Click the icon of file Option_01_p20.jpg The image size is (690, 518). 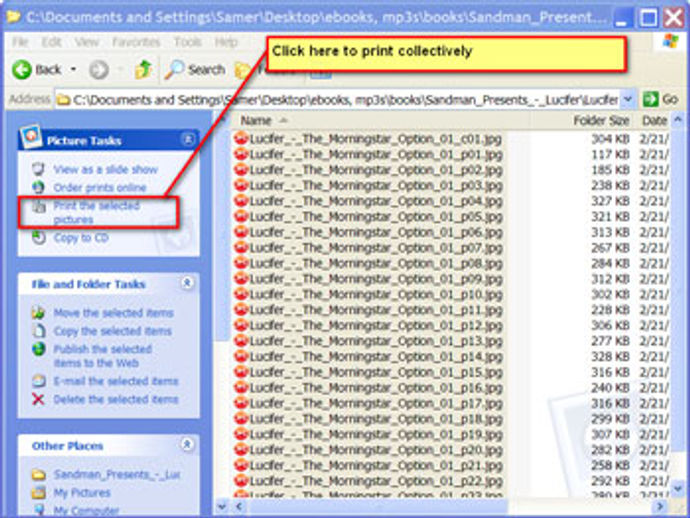point(241,449)
